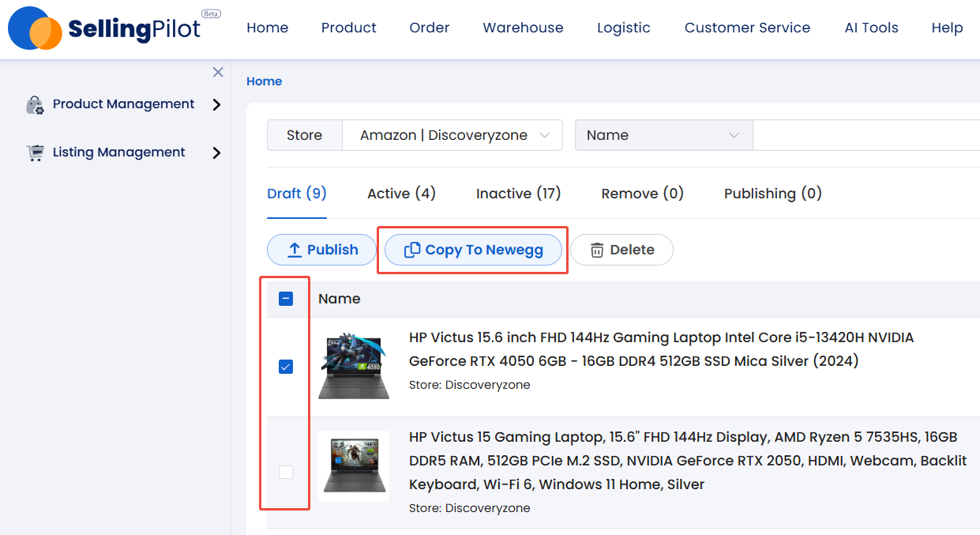Screen dimensions: 980x535
Task: Open the AI Tools menu
Action: pos(871,28)
